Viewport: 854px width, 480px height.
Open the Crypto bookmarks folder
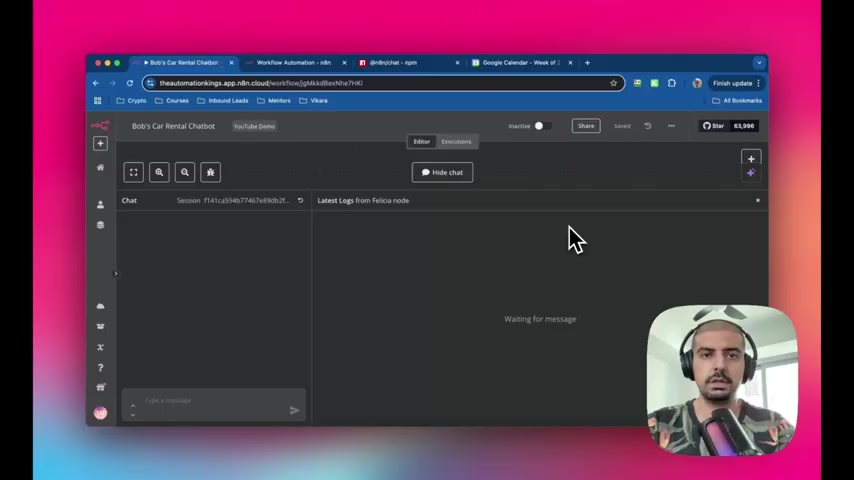tap(131, 101)
